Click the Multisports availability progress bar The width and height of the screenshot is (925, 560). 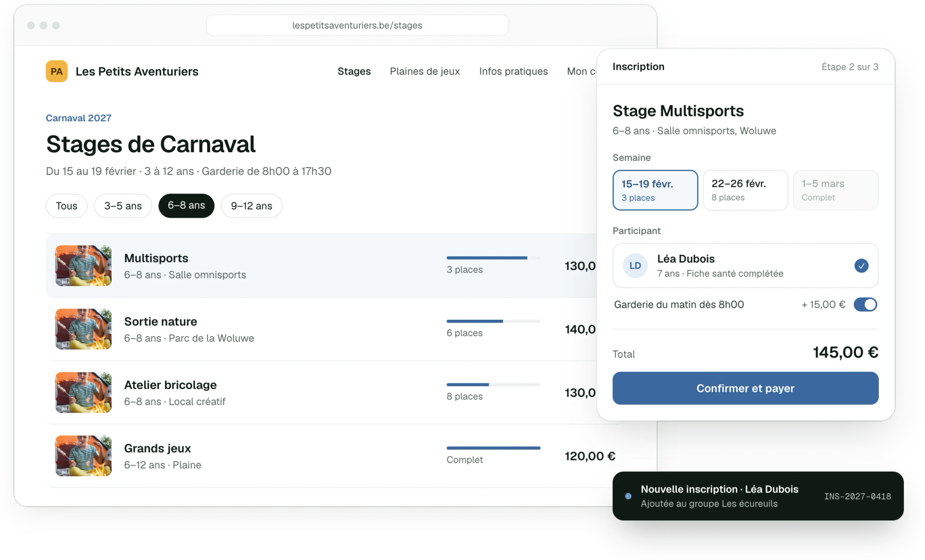tap(493, 258)
